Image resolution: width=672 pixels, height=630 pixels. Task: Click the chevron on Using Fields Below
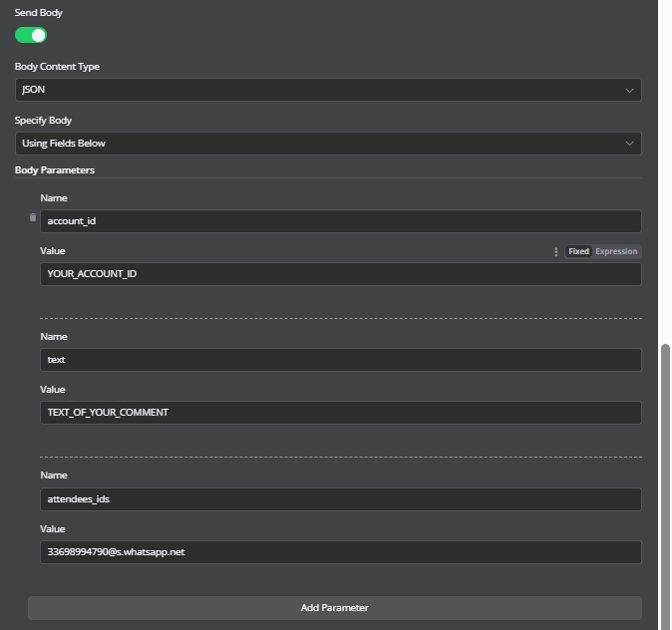(629, 144)
